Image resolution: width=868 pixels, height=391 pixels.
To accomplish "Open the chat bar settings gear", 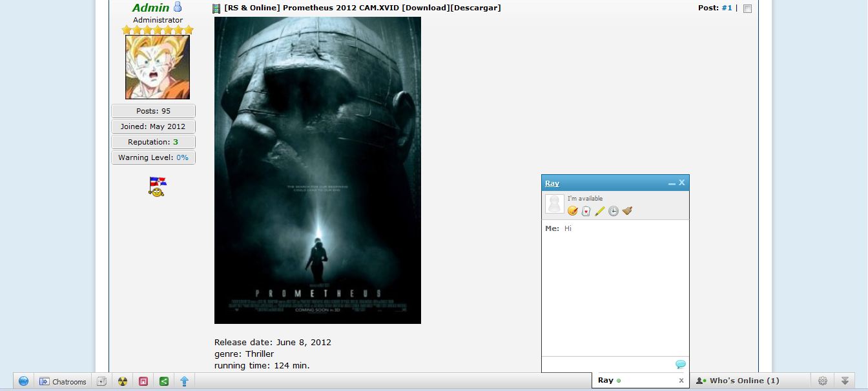I will point(822,381).
